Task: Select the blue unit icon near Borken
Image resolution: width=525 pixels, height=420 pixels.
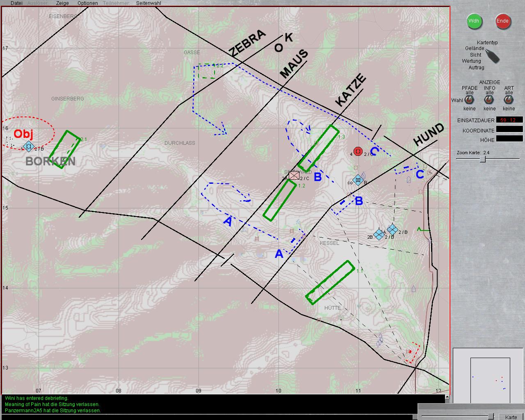Action: (x=28, y=146)
